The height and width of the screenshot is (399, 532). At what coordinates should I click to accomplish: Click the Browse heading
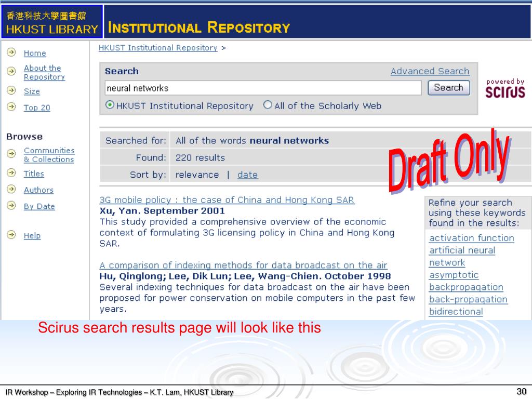[x=24, y=137]
